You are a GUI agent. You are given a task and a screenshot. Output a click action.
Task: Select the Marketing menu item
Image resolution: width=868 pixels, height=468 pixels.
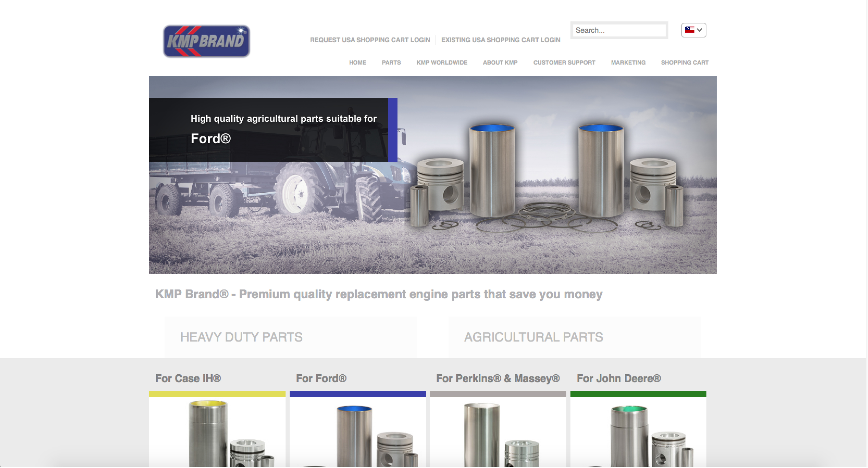pos(628,63)
